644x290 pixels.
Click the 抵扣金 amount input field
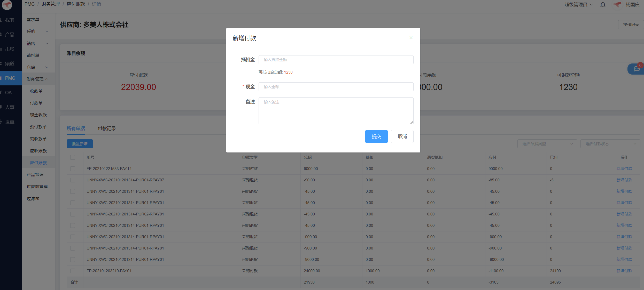tap(336, 60)
